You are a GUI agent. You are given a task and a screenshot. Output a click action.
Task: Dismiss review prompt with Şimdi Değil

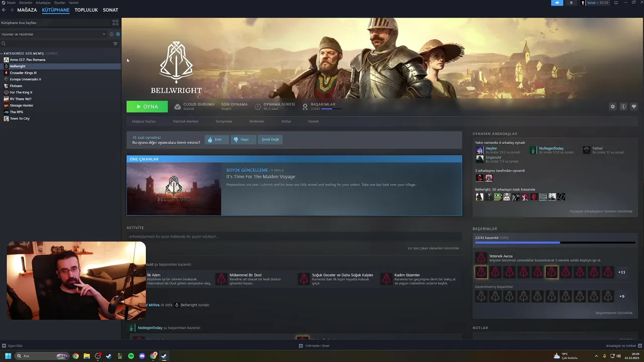coord(270,139)
